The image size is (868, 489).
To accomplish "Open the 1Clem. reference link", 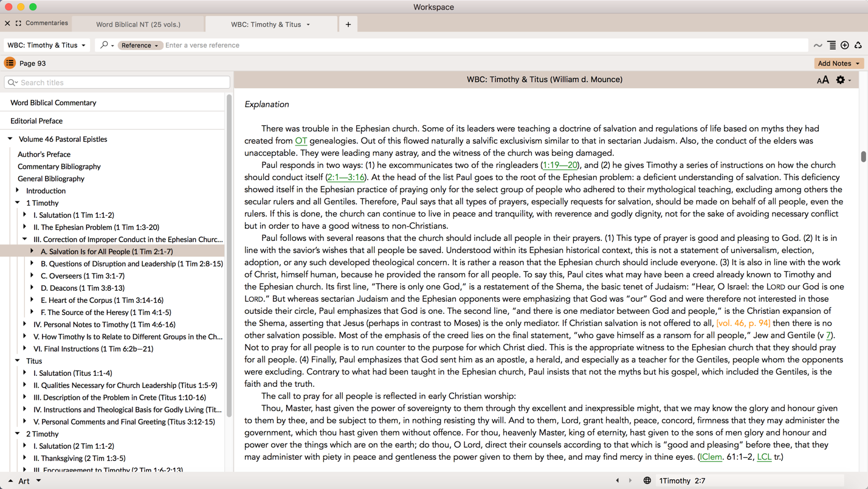I will click(x=711, y=457).
